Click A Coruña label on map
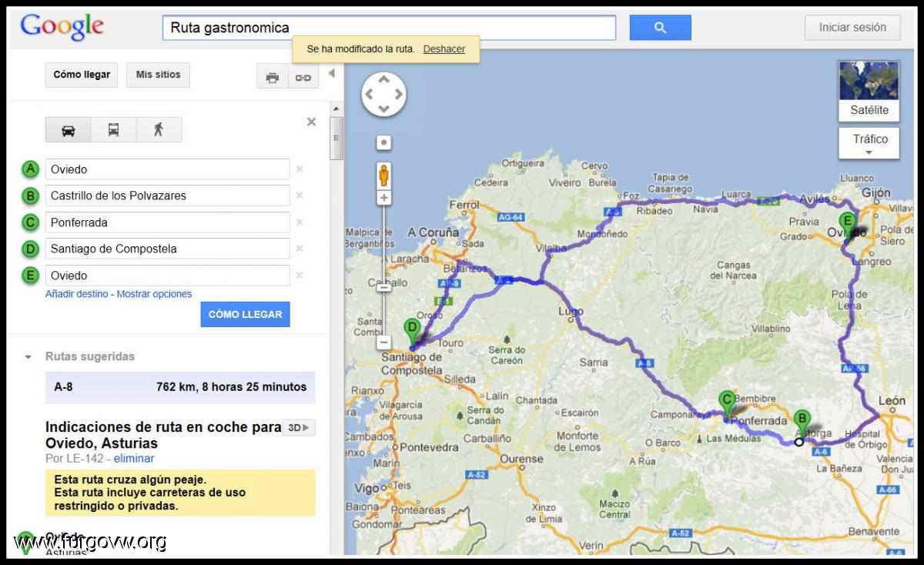Viewport: 924px width, 565px height. coord(432,232)
